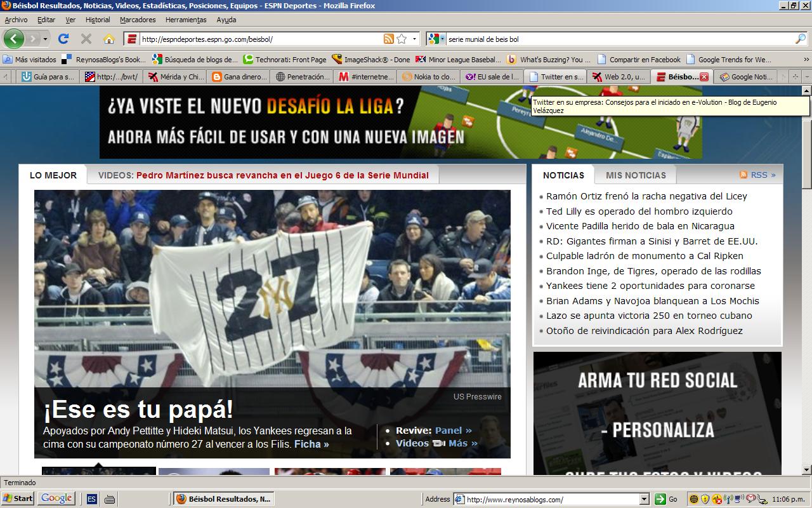
Task: Switch to the Nokia to clo... tab
Action: point(429,77)
